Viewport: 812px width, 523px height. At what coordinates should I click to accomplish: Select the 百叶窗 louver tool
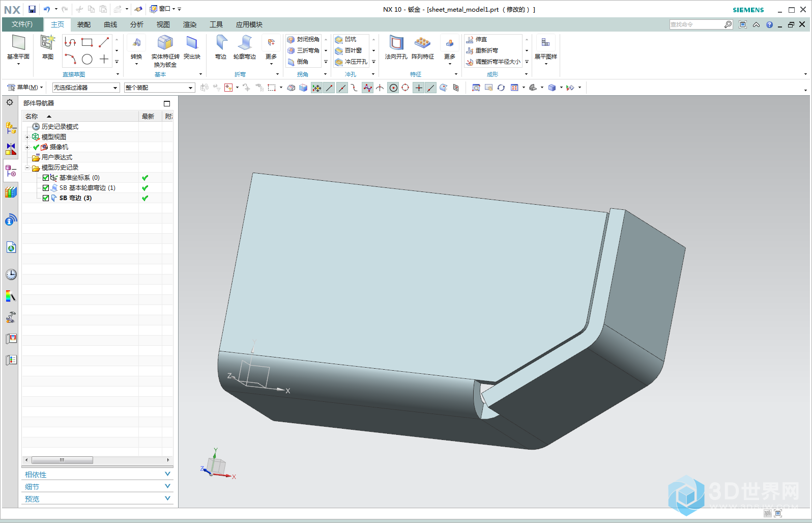349,50
